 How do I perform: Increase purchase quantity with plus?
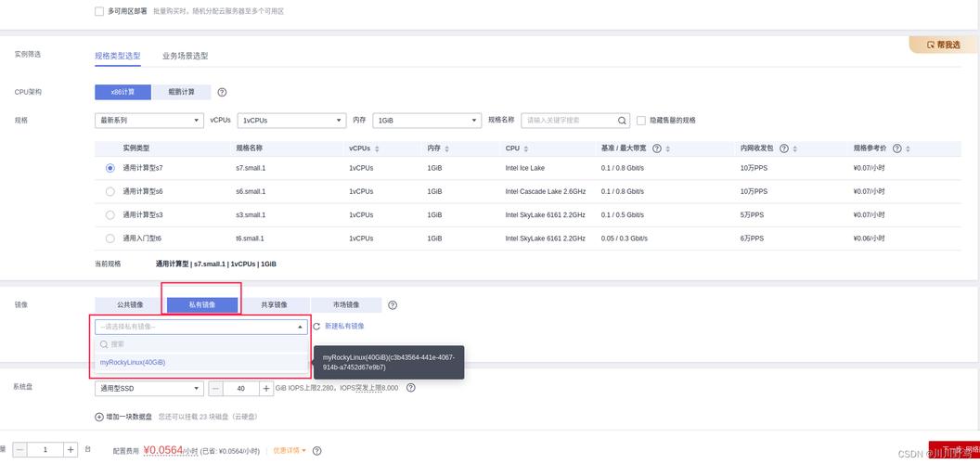click(71, 450)
